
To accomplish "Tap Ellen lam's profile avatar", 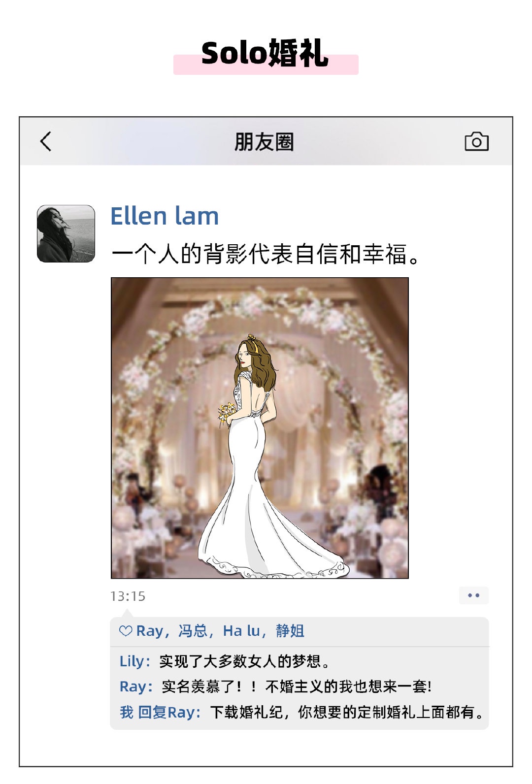I will (66, 233).
